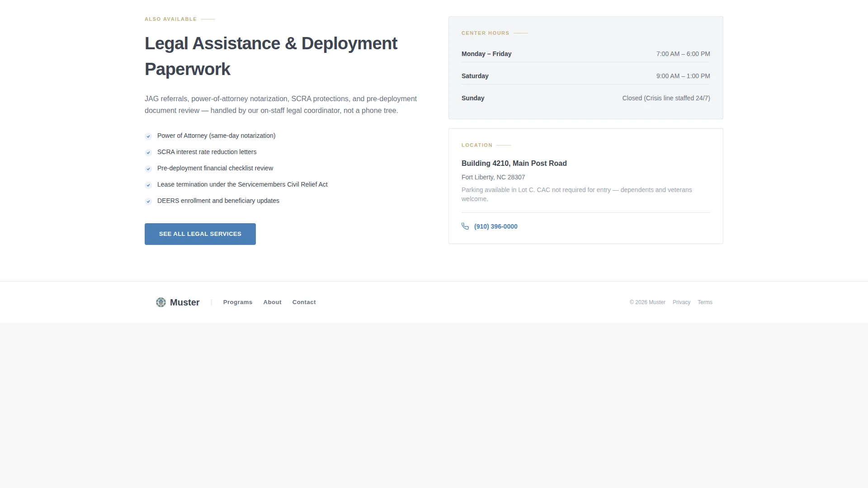Click checkmark icon beside Lease termination item
The height and width of the screenshot is (488, 868).
[x=148, y=185]
